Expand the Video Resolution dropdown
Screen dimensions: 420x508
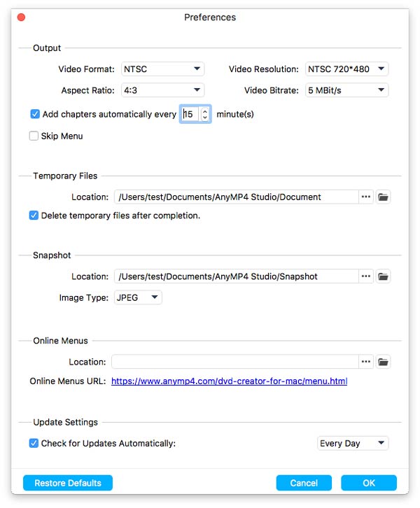pyautogui.click(x=346, y=69)
